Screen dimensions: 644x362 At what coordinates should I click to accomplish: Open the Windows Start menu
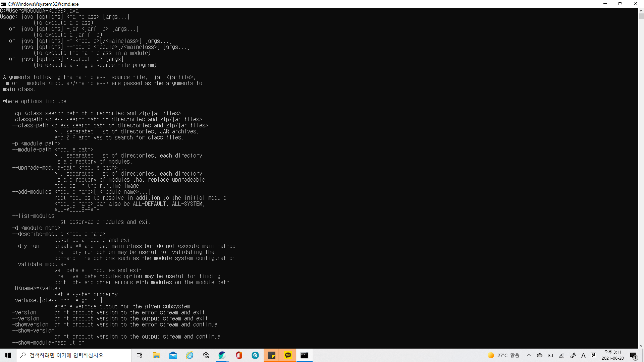[x=8, y=355]
